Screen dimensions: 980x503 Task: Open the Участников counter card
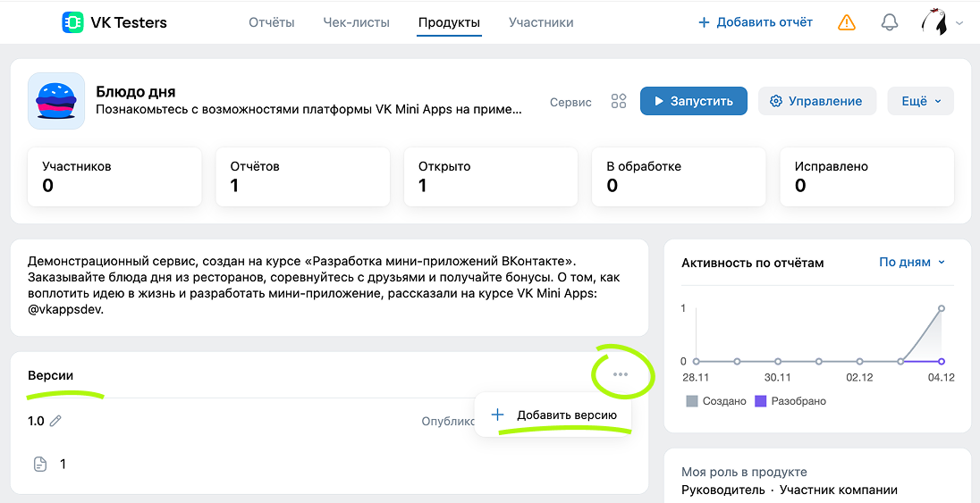pyautogui.click(x=114, y=177)
